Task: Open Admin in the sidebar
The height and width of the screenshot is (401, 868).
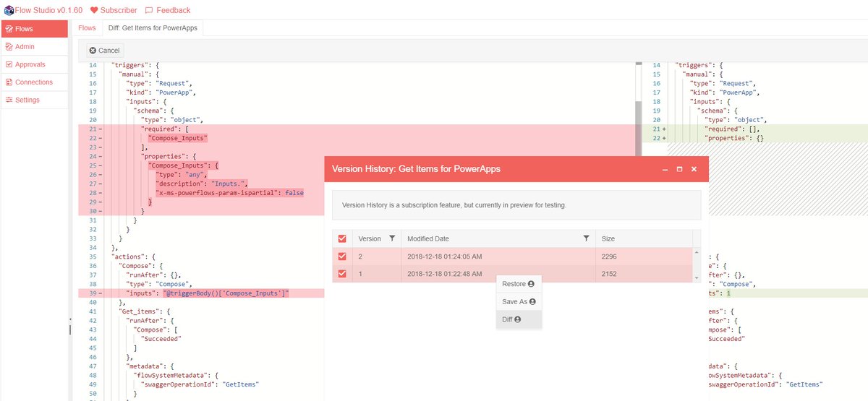Action: pos(35,47)
